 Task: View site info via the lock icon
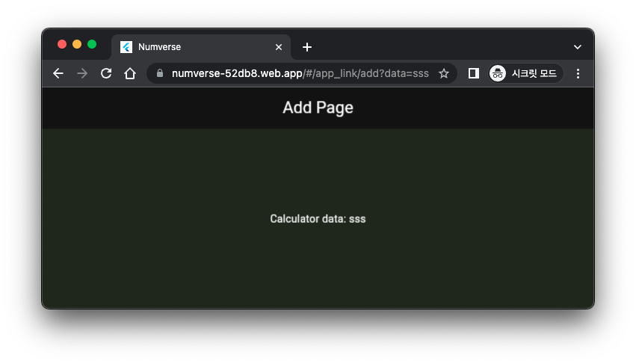(160, 73)
